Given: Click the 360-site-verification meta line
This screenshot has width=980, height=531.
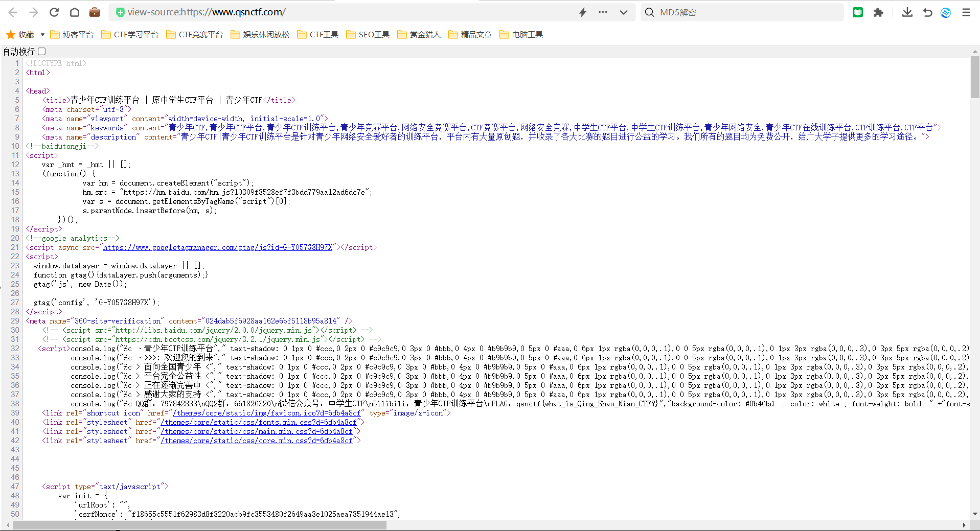Looking at the screenshot, I should pyautogui.click(x=189, y=321).
